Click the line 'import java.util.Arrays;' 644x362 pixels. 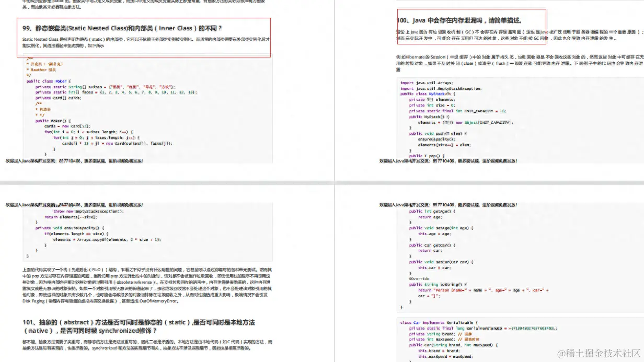(x=427, y=83)
